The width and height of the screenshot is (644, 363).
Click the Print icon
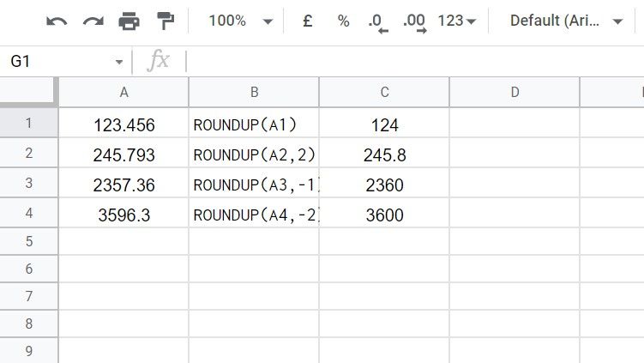point(129,21)
